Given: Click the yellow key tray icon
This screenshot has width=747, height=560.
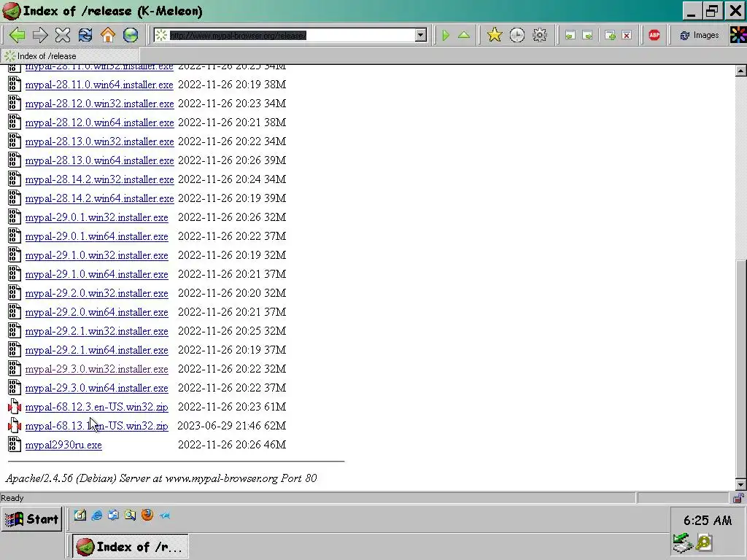Looking at the screenshot, I should pos(704,542).
